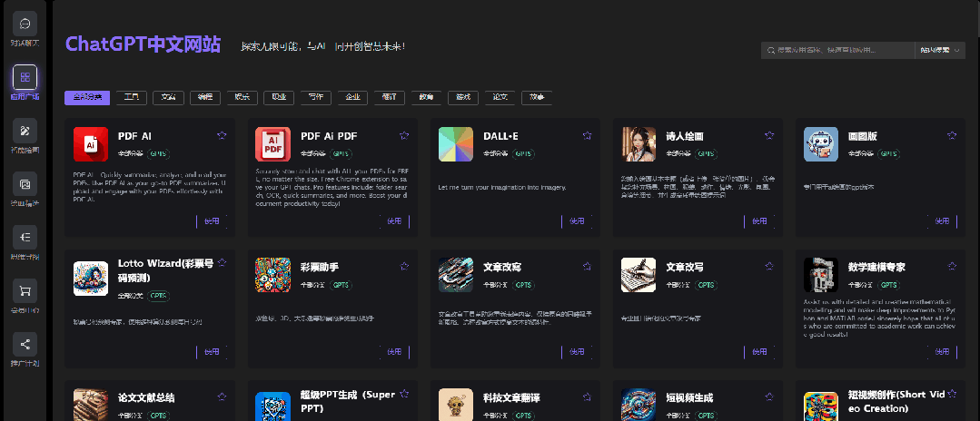Screen dimensions: 980x421
Task: Click the PDF Ai PDF app icon
Action: pyautogui.click(x=273, y=144)
